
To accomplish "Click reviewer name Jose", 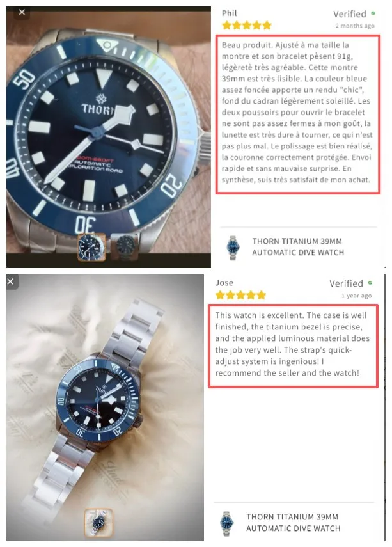I will pos(224,283).
